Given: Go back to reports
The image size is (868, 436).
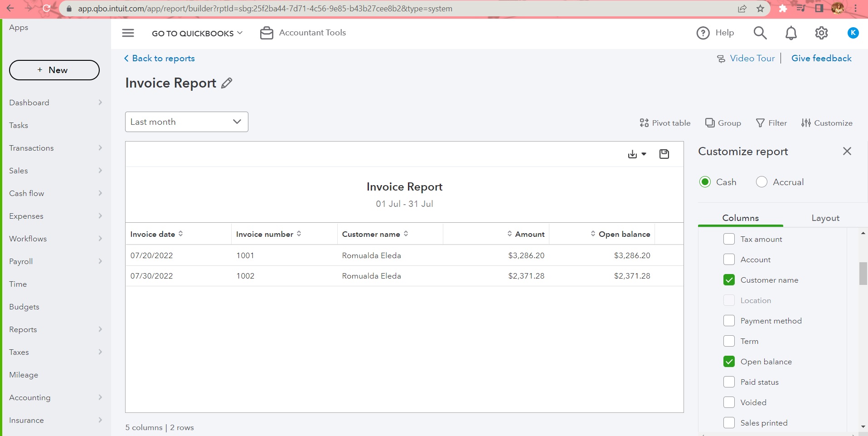Looking at the screenshot, I should (159, 58).
